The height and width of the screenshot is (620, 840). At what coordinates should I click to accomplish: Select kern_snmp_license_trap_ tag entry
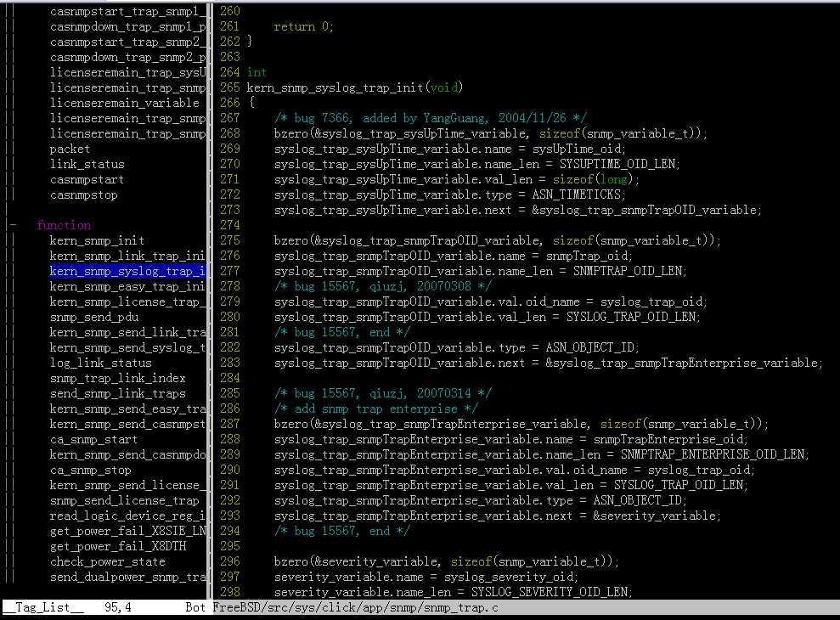[127, 302]
